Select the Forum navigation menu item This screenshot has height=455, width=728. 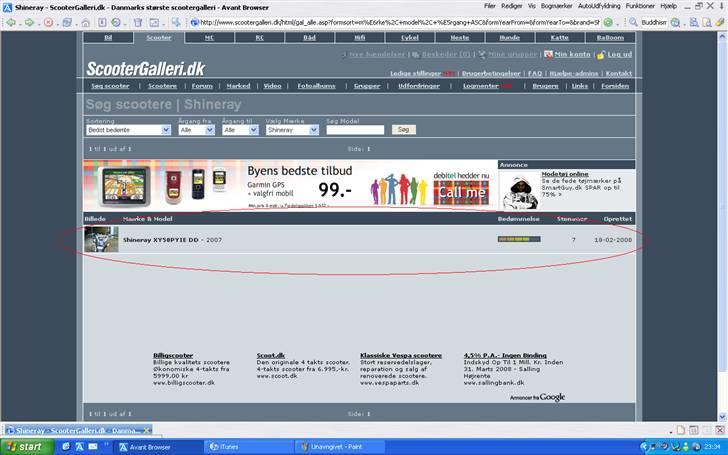click(202, 86)
